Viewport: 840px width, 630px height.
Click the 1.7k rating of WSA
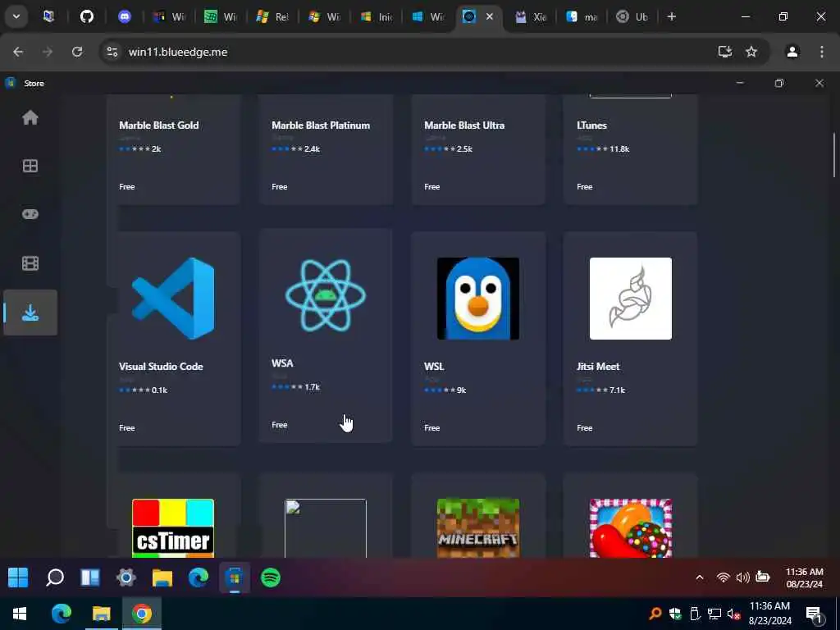[x=312, y=387]
